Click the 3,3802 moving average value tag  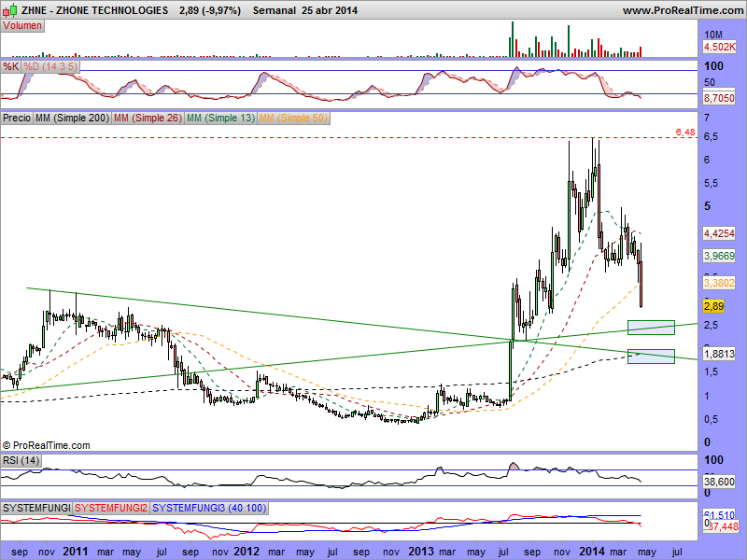tap(719, 283)
